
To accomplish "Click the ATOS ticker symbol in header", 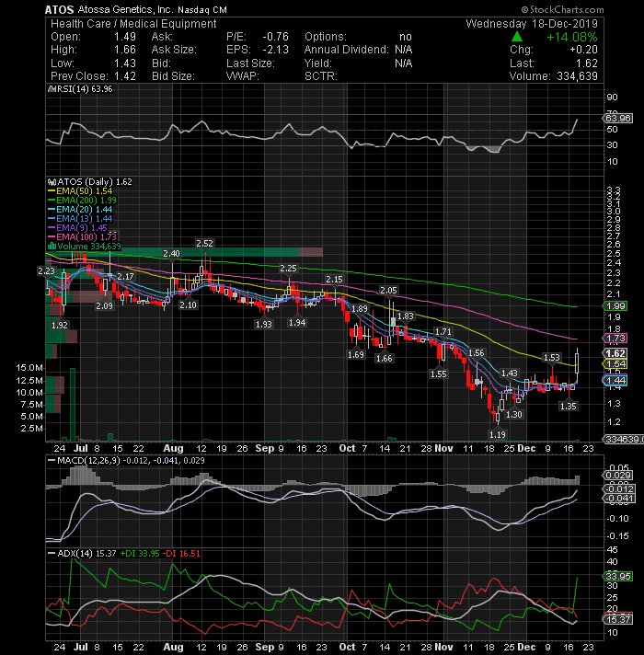I will pos(59,9).
